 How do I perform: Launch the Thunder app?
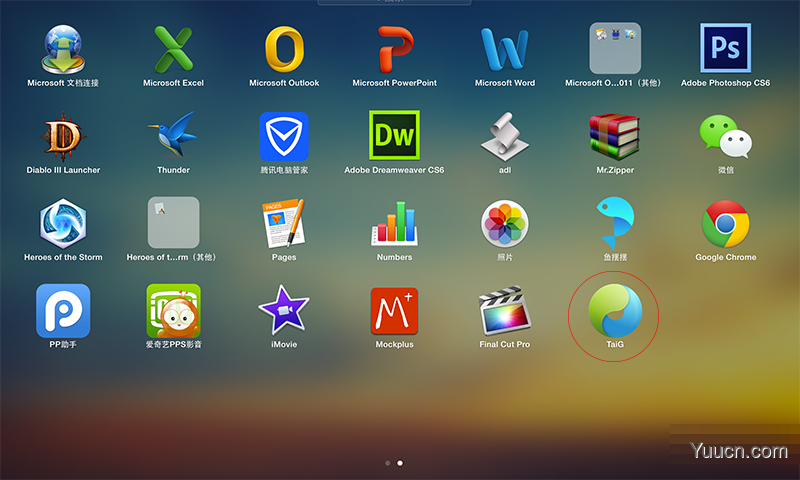pyautogui.click(x=173, y=135)
